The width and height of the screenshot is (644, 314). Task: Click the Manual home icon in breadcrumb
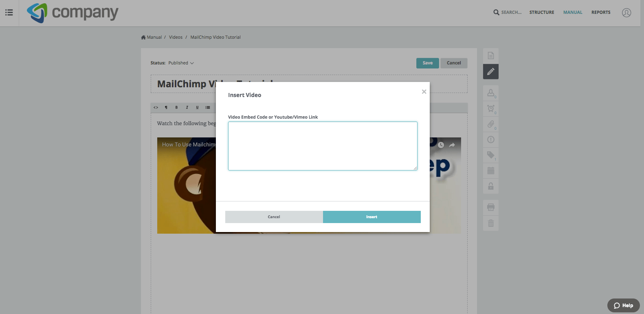pos(143,38)
